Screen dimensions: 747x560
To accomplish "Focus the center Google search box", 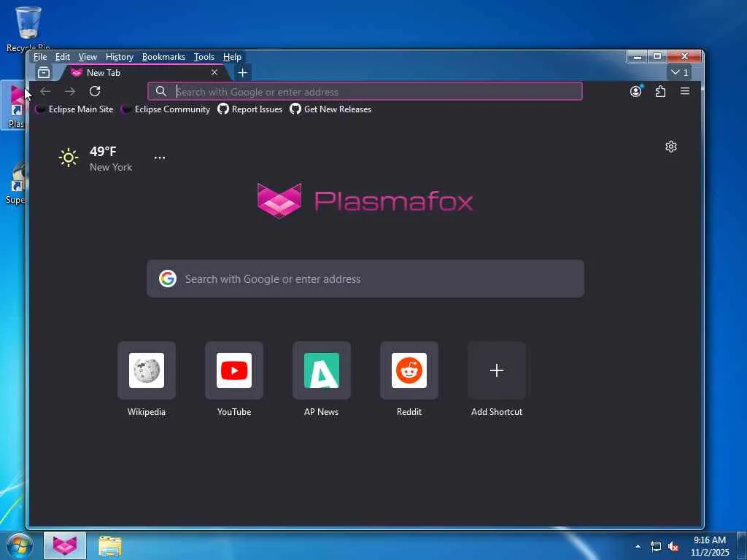I will pos(365,279).
